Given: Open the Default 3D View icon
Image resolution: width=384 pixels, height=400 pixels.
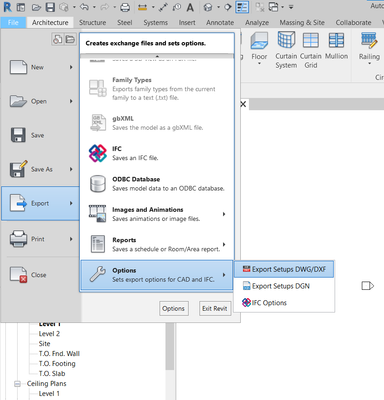Looking at the screenshot, I should [x=208, y=7].
